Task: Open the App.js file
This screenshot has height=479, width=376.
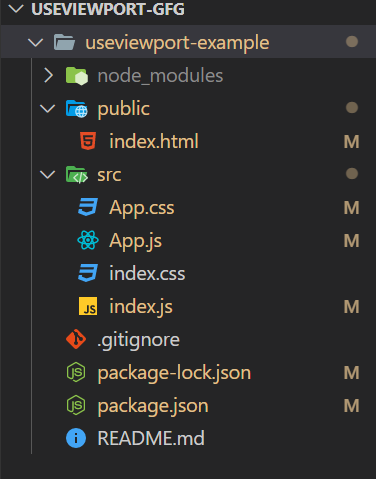Action: click(135, 241)
